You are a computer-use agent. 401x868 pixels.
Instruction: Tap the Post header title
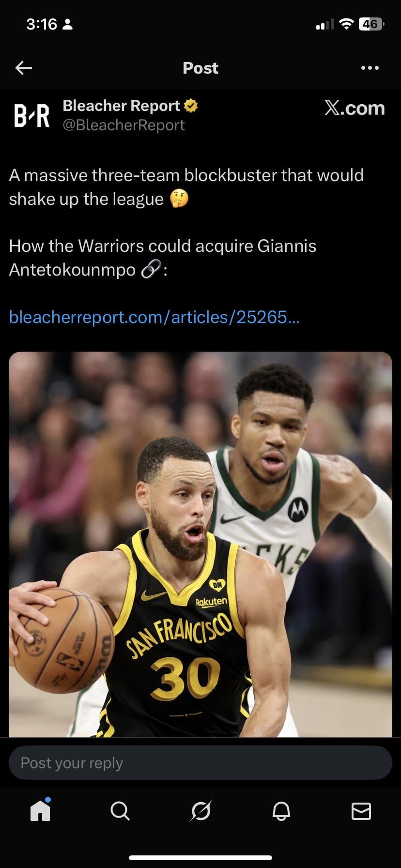click(200, 68)
